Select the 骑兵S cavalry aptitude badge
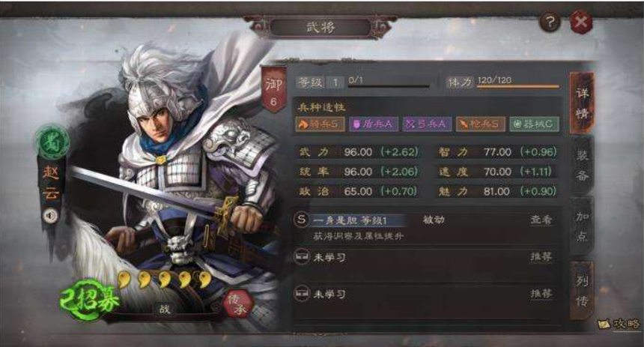This screenshot has width=644, height=347. pos(321,124)
